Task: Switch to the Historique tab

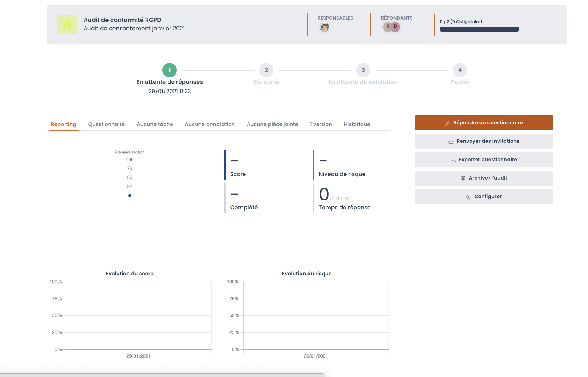Action: pos(357,124)
